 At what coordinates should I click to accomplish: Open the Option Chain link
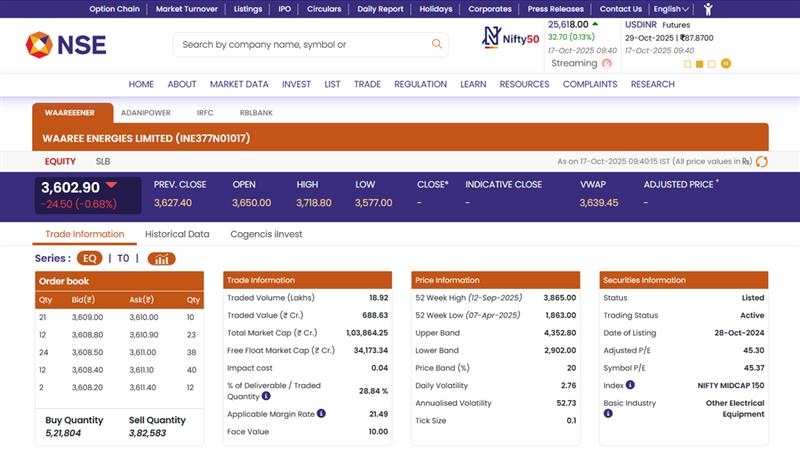pos(114,9)
